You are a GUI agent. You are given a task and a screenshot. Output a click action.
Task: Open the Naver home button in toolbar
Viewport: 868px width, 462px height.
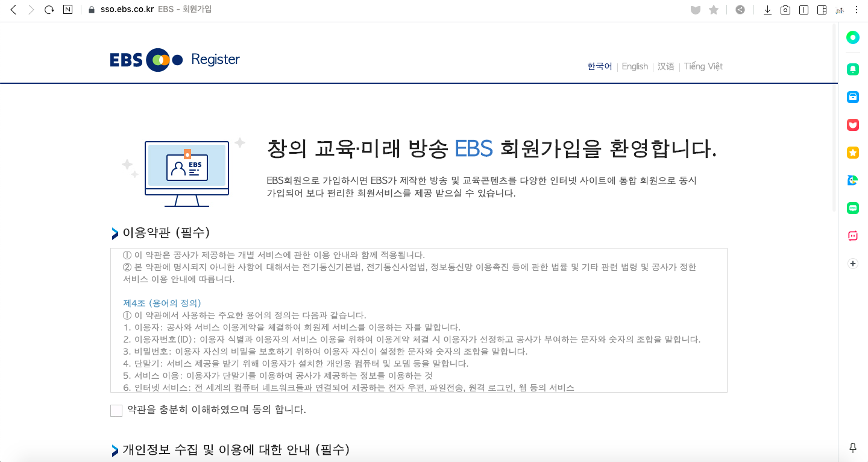(x=68, y=10)
